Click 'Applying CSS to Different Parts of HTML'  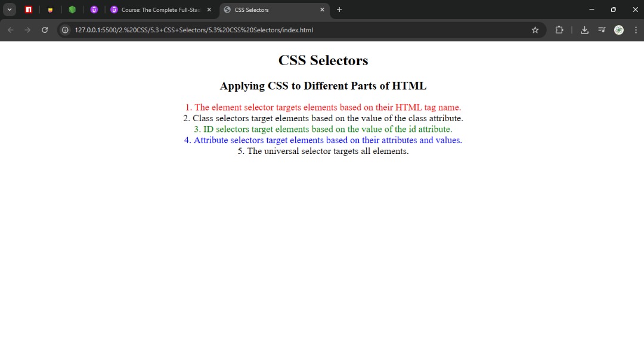(323, 85)
